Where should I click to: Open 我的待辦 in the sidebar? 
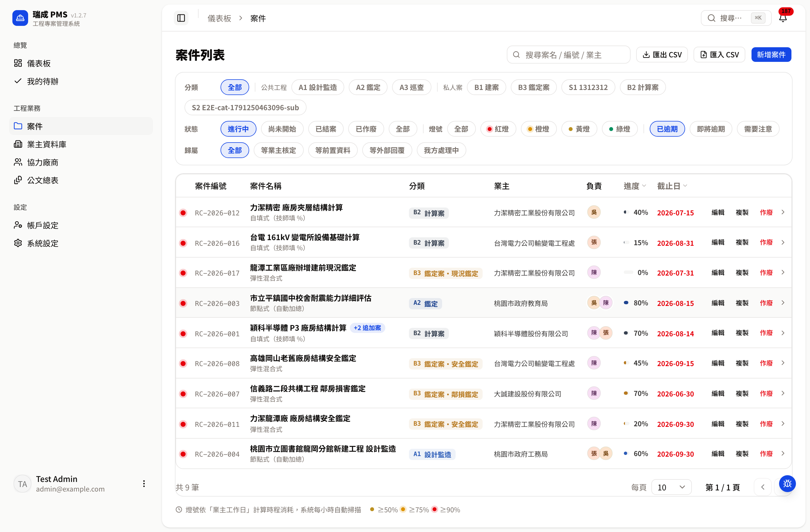pyautogui.click(x=81, y=81)
